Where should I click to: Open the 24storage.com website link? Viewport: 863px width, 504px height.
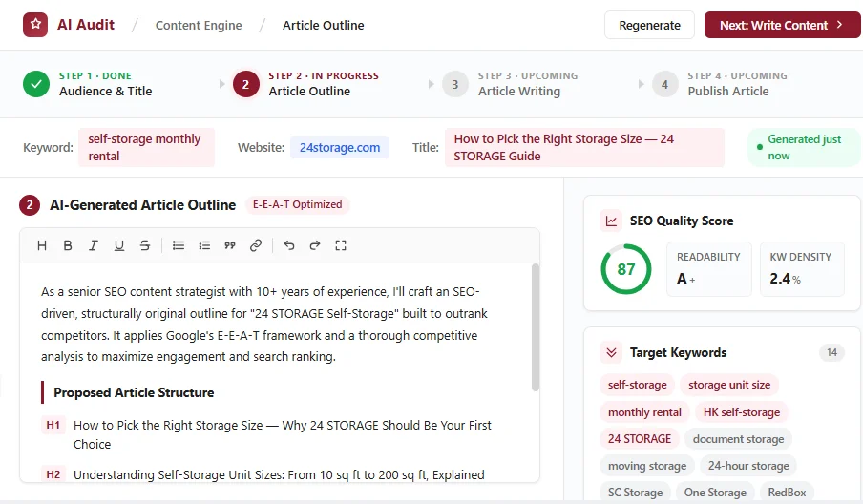(340, 147)
